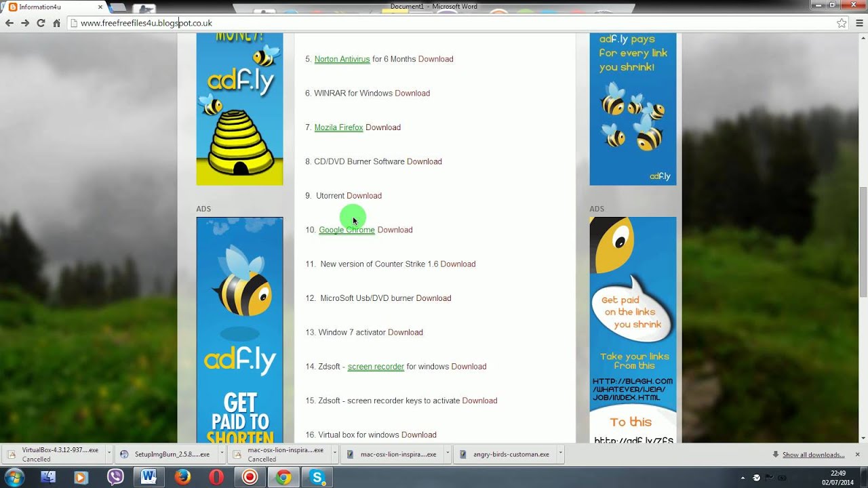This screenshot has width=868, height=488.
Task: Download Virtual box for windows
Action: [418, 434]
